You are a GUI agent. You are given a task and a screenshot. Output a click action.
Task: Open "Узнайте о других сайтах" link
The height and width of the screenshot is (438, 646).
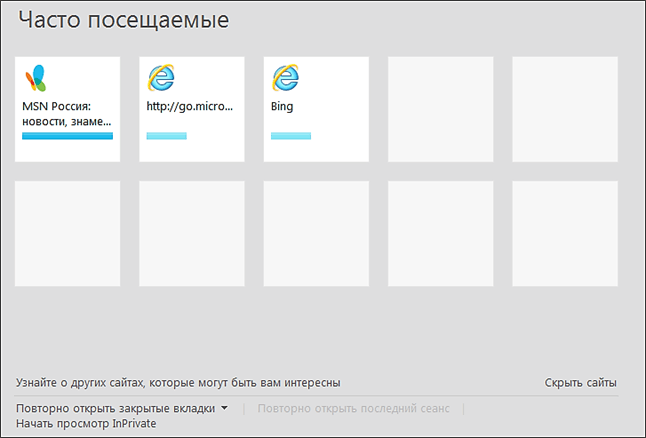(x=178, y=382)
